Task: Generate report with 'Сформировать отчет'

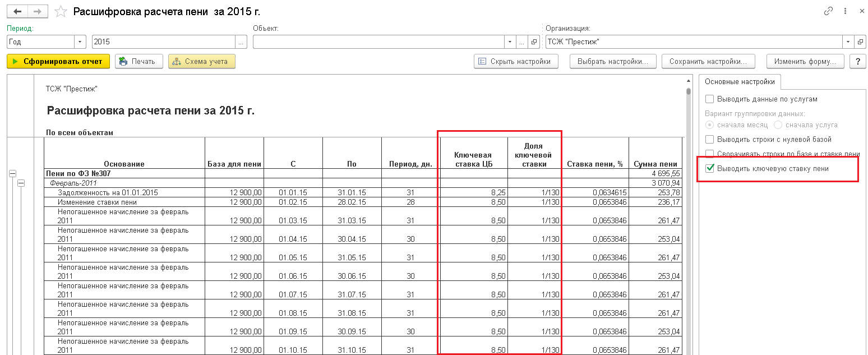Action: pyautogui.click(x=58, y=61)
